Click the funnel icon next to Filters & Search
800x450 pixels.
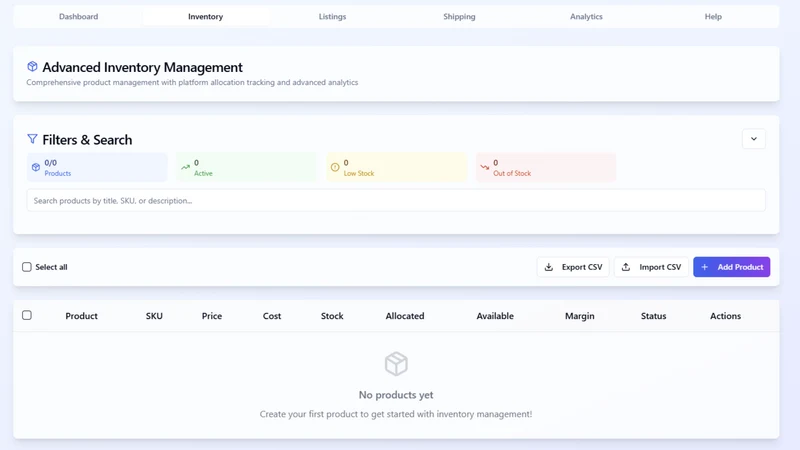pos(32,139)
